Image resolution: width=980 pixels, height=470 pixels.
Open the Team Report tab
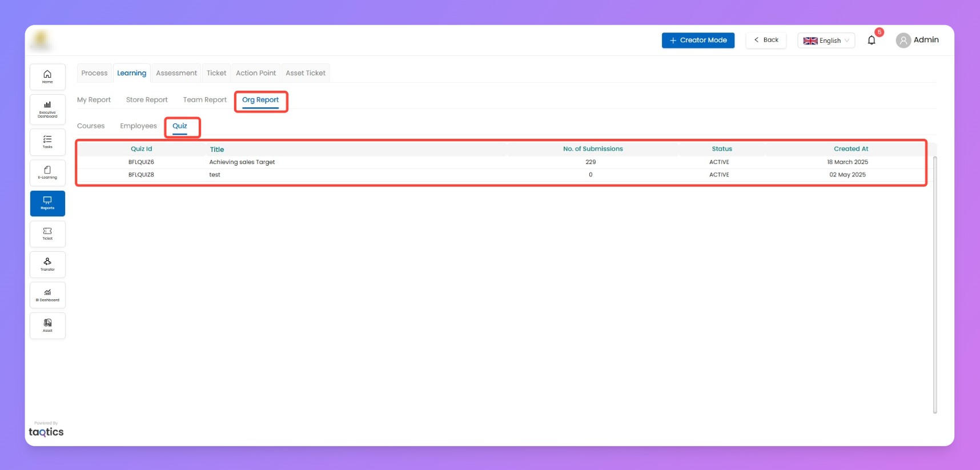click(204, 100)
